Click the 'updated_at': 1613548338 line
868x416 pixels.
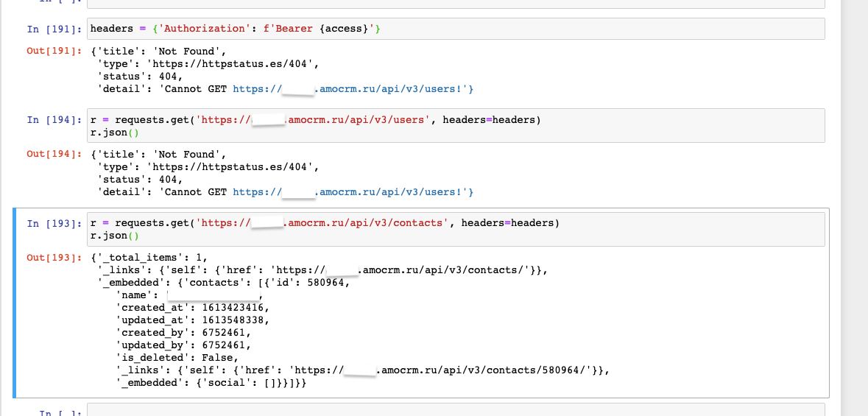(x=192, y=320)
